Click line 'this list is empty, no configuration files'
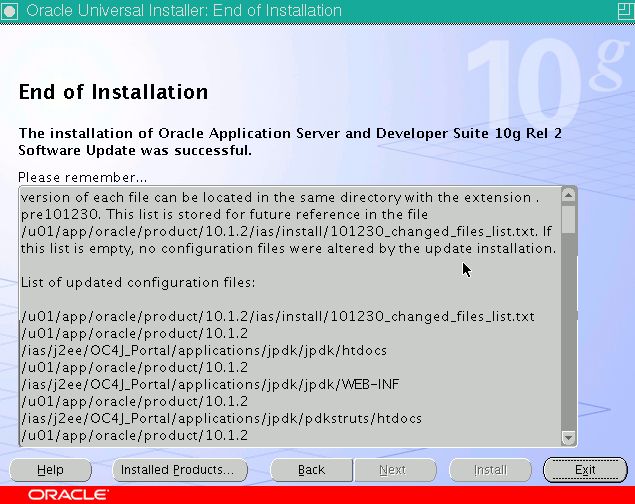The height and width of the screenshot is (504, 635). click(x=289, y=248)
